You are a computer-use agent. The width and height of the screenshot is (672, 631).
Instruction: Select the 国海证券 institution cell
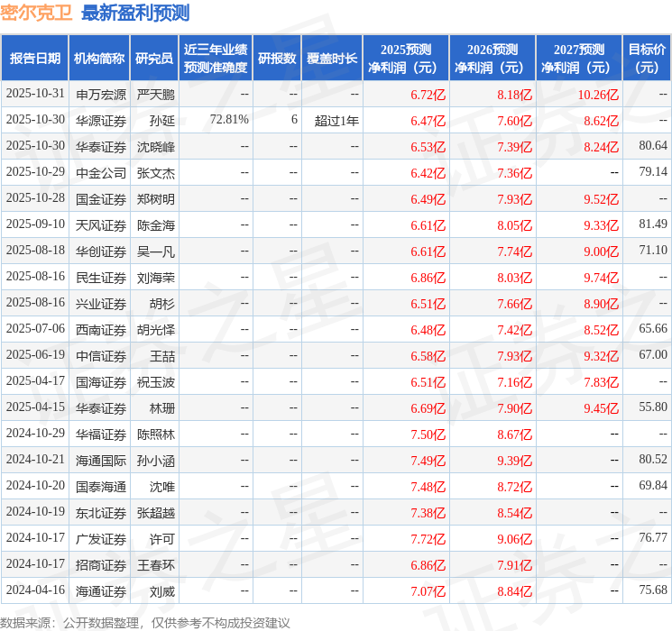click(101, 381)
